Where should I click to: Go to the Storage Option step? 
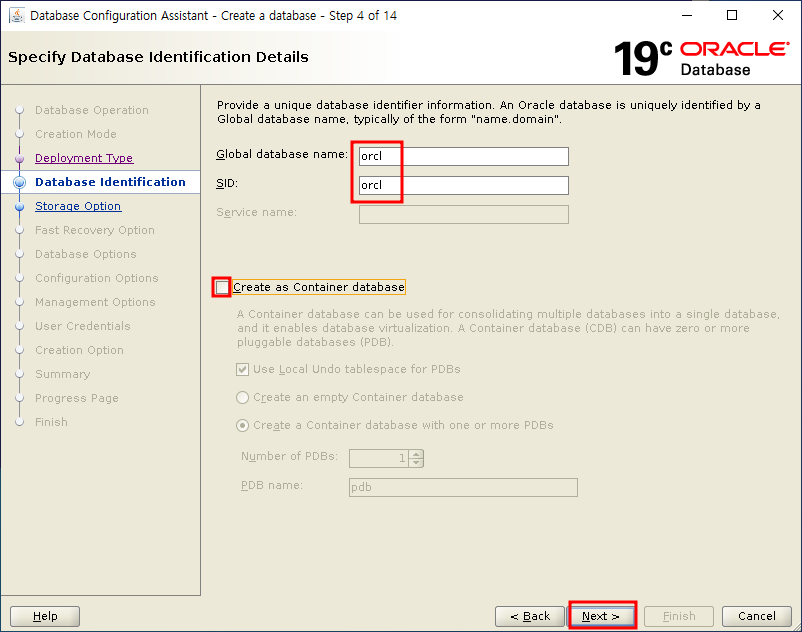(78, 206)
